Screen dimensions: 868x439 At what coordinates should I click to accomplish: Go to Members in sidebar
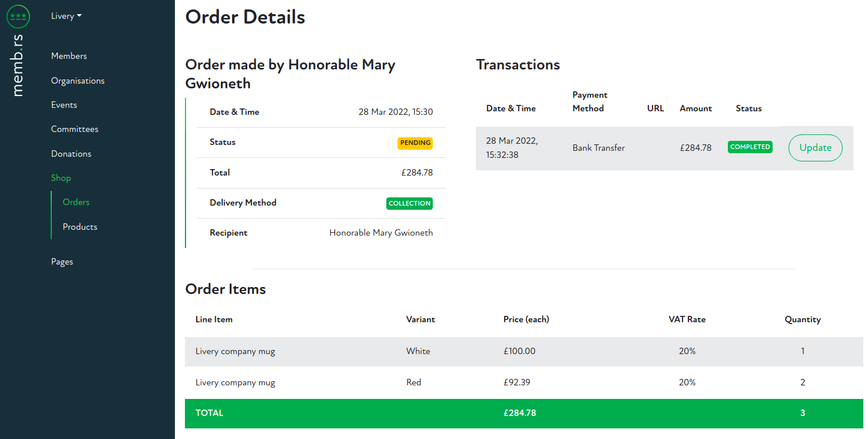pos(69,56)
